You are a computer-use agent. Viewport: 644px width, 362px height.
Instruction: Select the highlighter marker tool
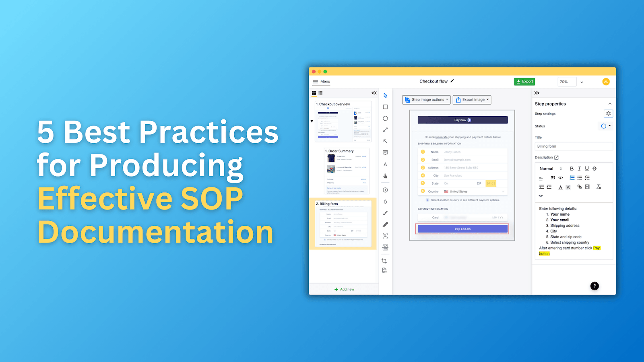[x=385, y=224]
